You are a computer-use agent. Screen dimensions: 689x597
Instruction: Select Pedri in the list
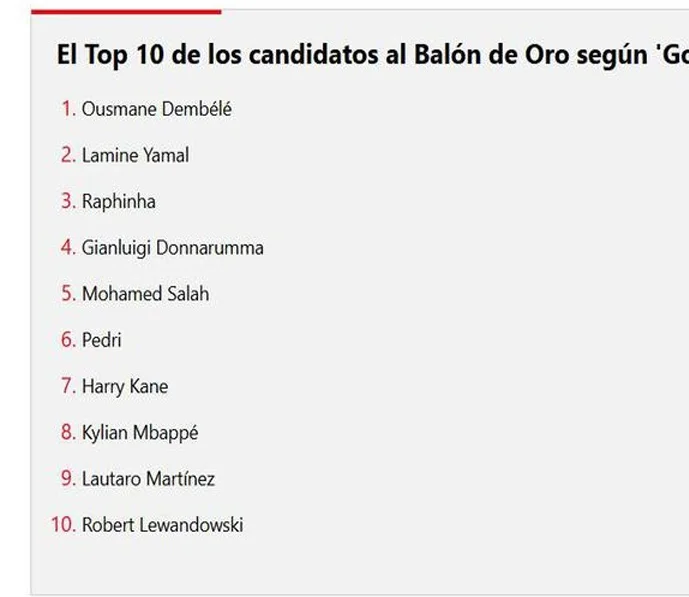tap(102, 340)
